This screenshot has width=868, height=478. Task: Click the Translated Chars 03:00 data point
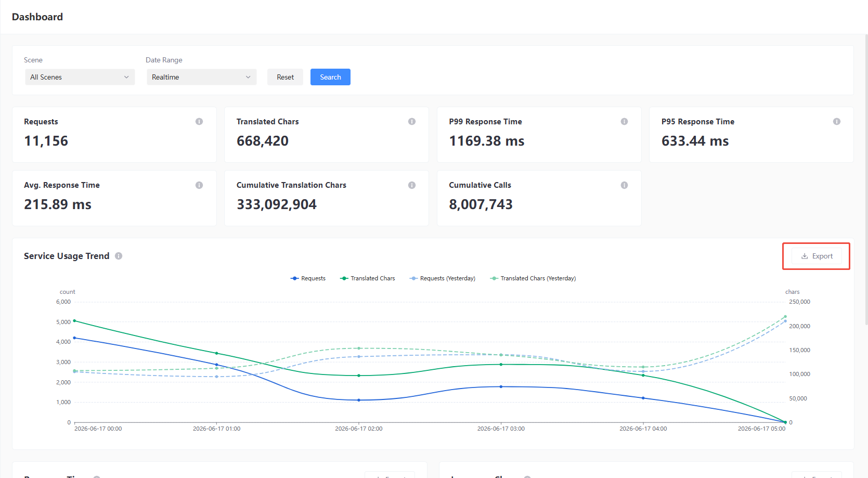click(x=501, y=365)
